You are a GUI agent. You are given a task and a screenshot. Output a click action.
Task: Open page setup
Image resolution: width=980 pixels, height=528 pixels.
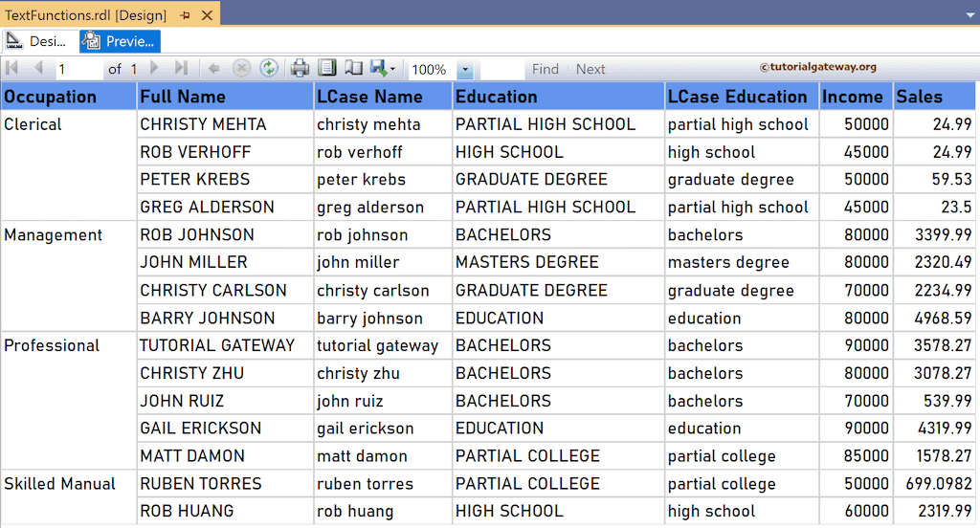354,68
